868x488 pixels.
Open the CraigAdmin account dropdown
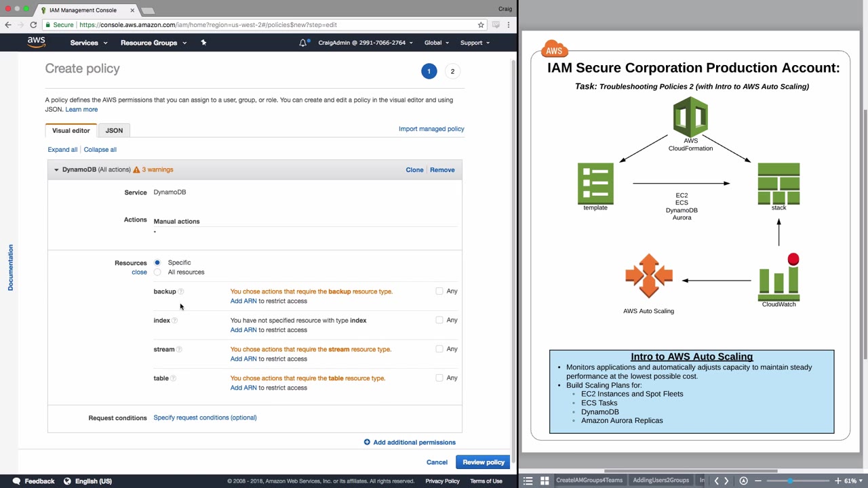pyautogui.click(x=366, y=43)
